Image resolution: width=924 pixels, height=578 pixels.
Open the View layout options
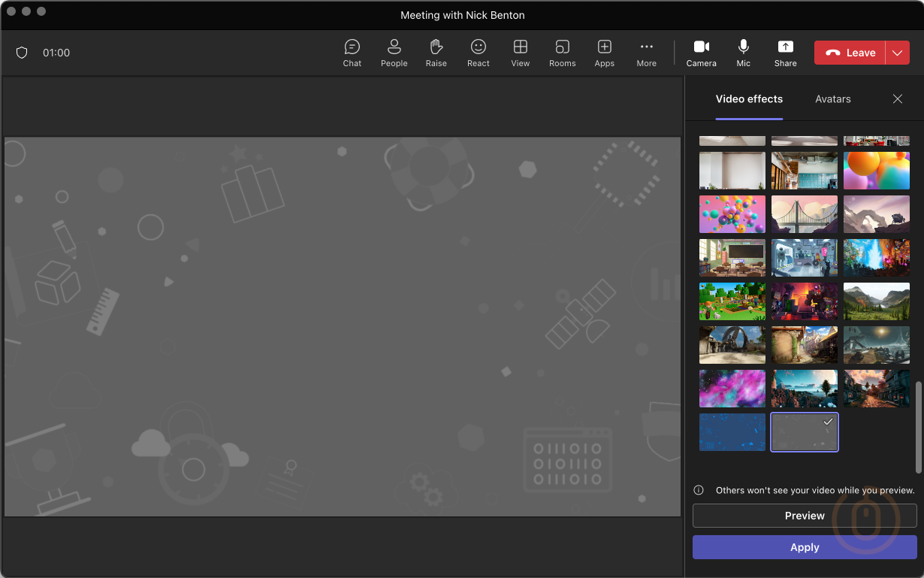(x=520, y=53)
